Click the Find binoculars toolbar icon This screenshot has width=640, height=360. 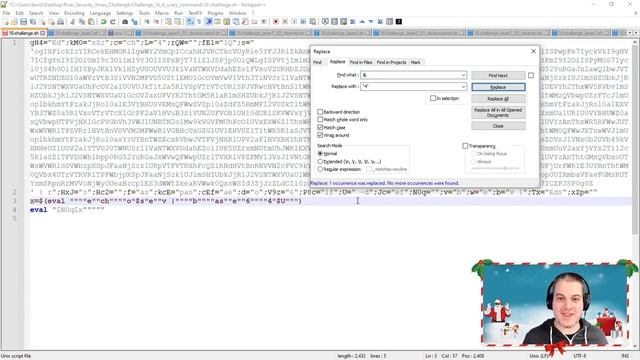click(125, 22)
